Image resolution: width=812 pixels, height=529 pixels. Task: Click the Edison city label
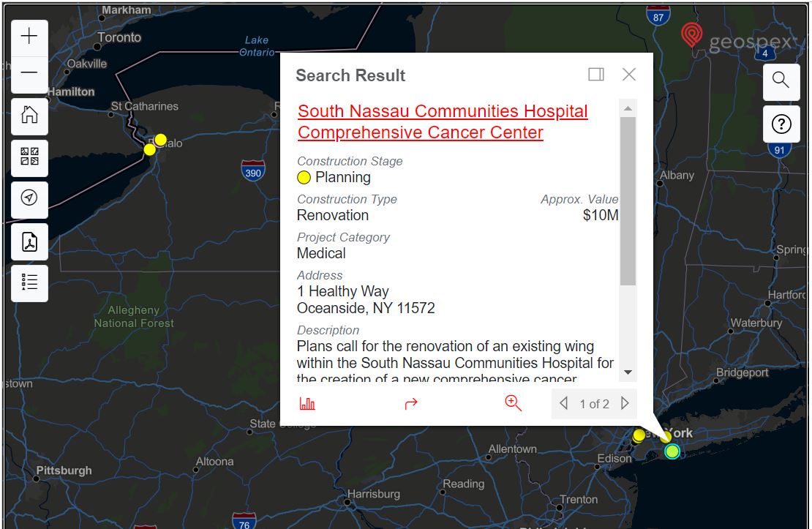tap(614, 459)
